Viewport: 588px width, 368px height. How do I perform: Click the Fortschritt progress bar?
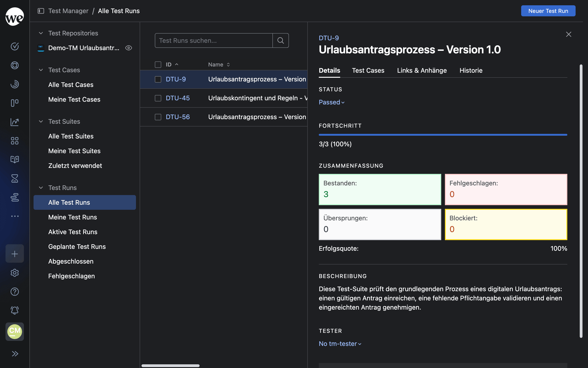(443, 135)
